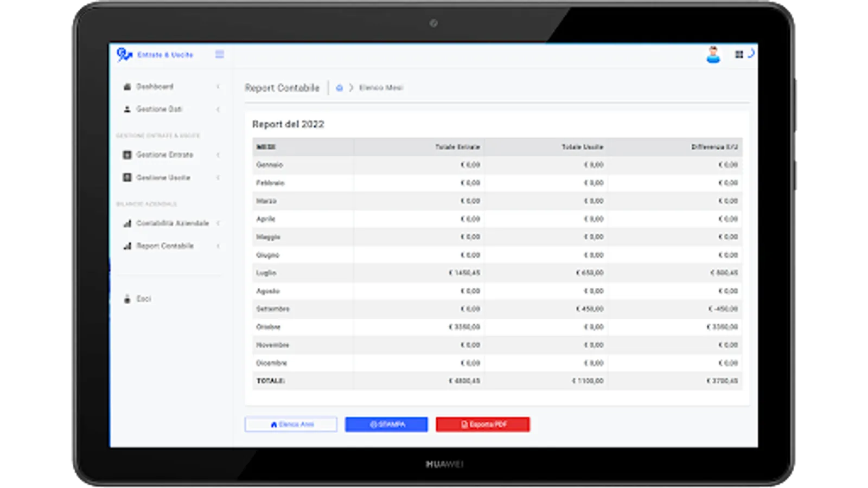Click the € 3700,45 total difference value
The width and height of the screenshot is (868, 488).
tap(722, 381)
